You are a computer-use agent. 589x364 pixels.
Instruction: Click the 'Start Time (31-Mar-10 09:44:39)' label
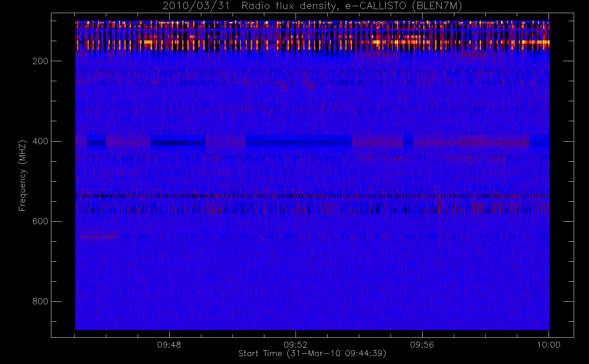(x=312, y=353)
